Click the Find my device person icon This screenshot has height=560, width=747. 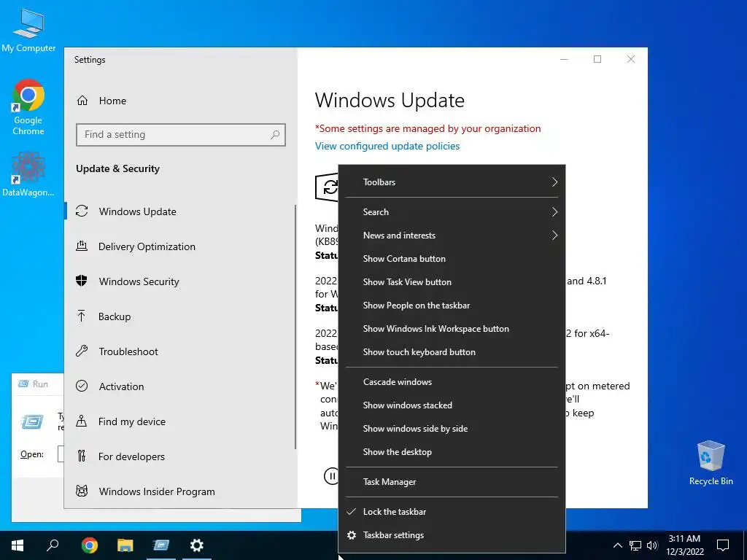click(82, 421)
